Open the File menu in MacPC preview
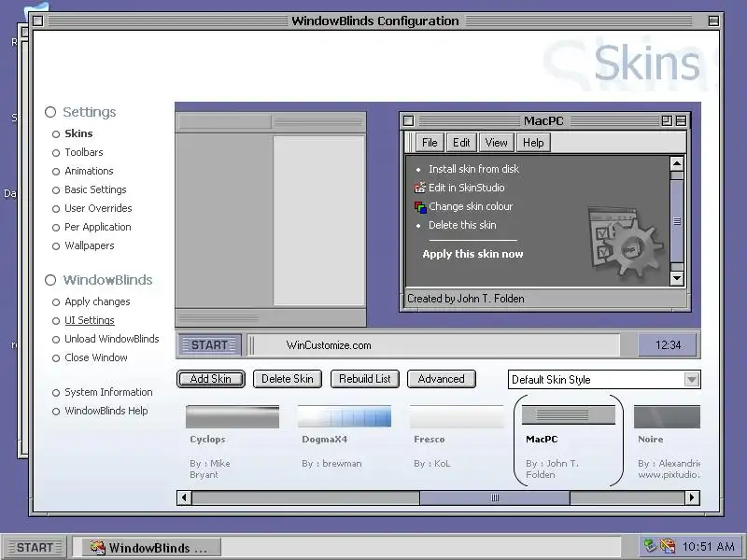The image size is (747, 560). [430, 143]
